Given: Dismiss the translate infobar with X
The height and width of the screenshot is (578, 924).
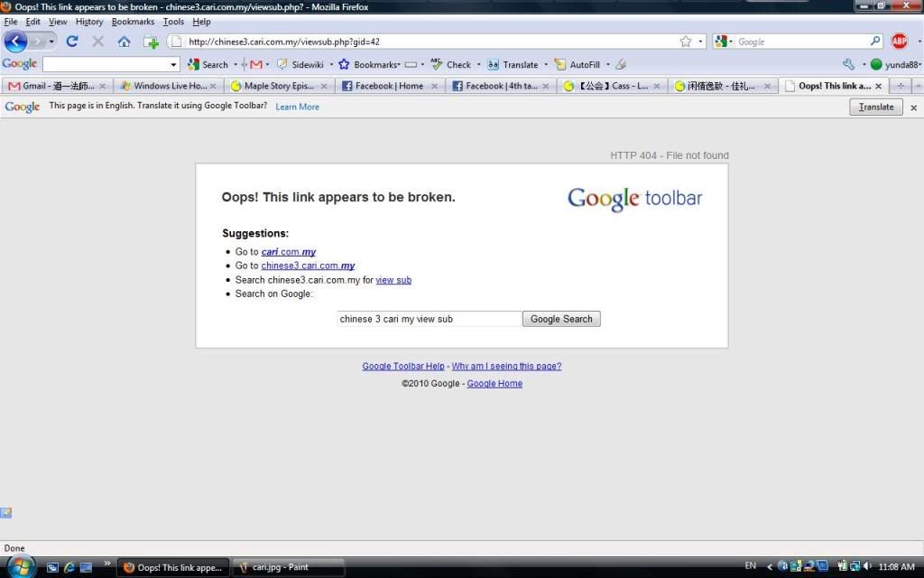Looking at the screenshot, I should (913, 107).
